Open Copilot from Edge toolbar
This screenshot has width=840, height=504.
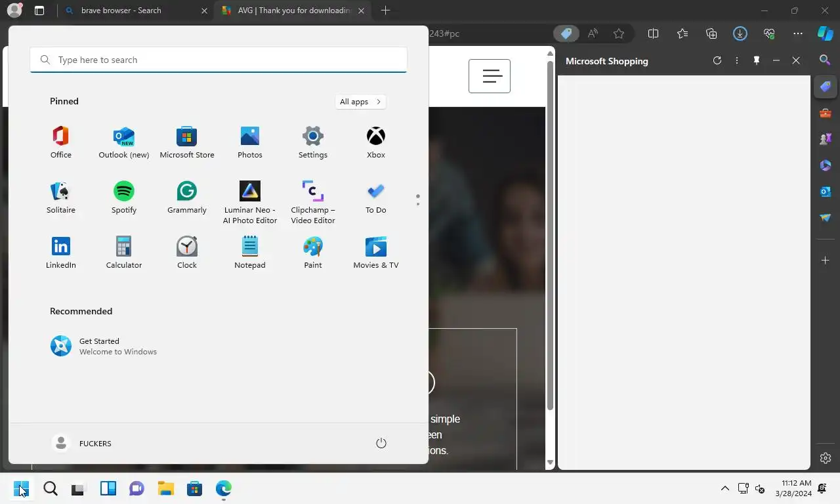[x=826, y=33]
